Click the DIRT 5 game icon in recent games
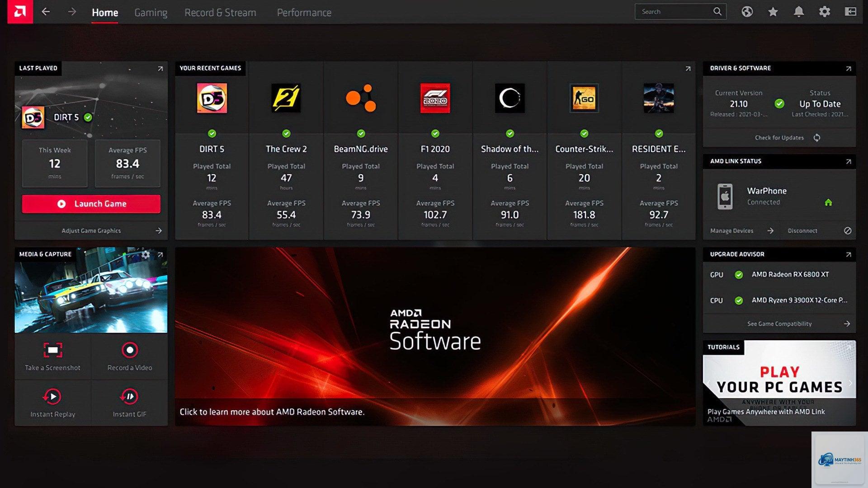Viewport: 868px width, 488px height. tap(212, 98)
